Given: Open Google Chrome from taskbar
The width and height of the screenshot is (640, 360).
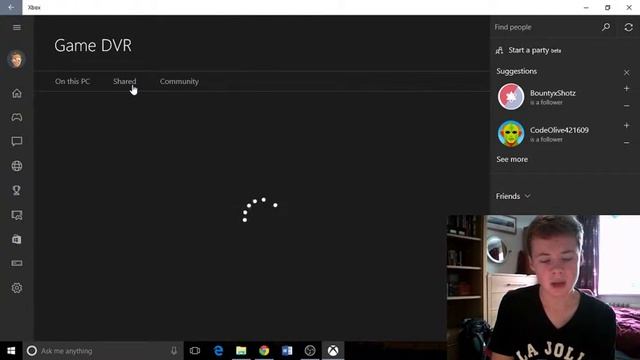Looking at the screenshot, I should (264, 351).
